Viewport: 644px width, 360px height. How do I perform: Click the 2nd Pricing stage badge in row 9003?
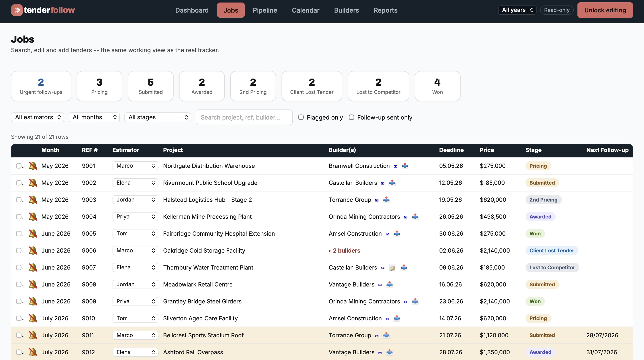[543, 199]
